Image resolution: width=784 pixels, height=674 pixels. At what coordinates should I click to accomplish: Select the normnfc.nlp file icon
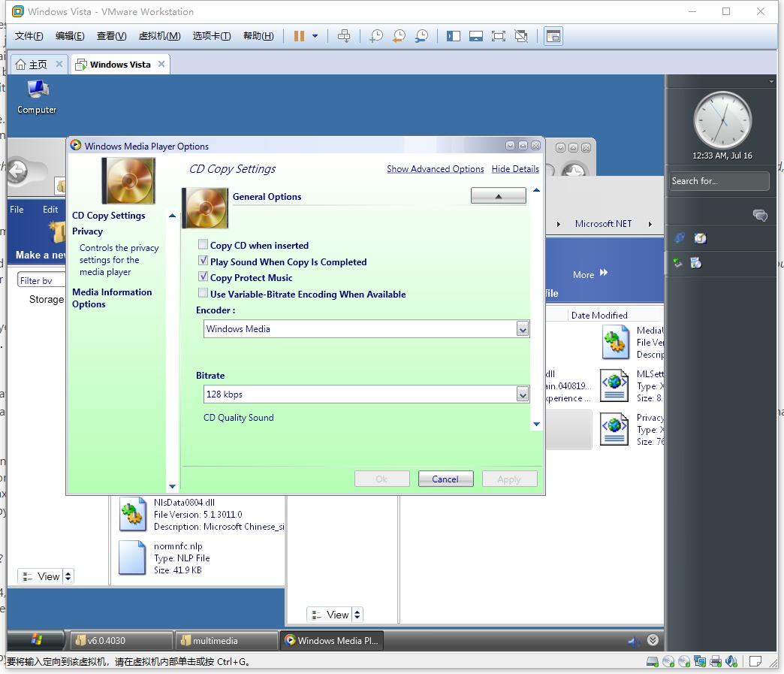(x=132, y=558)
